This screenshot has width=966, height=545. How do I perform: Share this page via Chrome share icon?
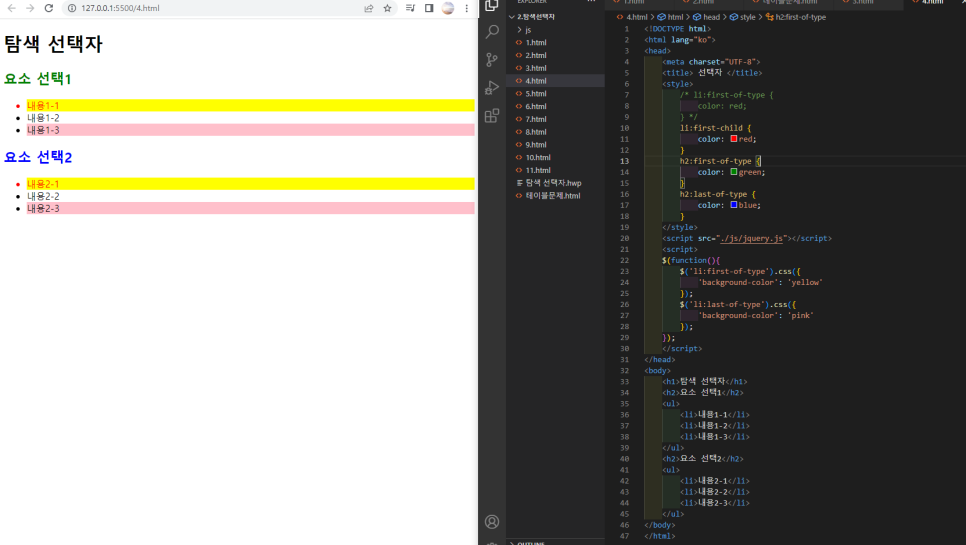pyautogui.click(x=368, y=8)
